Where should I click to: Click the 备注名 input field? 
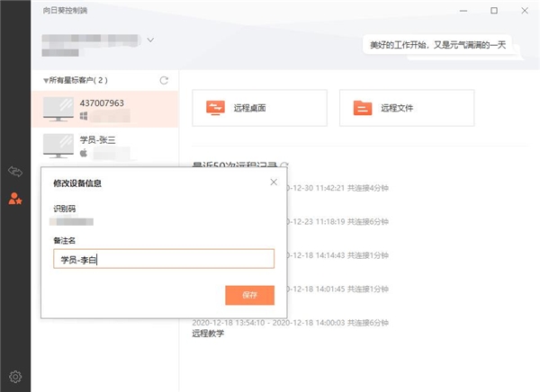coord(164,259)
